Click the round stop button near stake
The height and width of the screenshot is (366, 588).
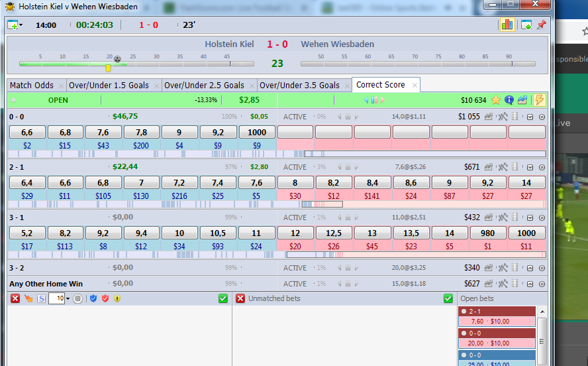click(77, 299)
